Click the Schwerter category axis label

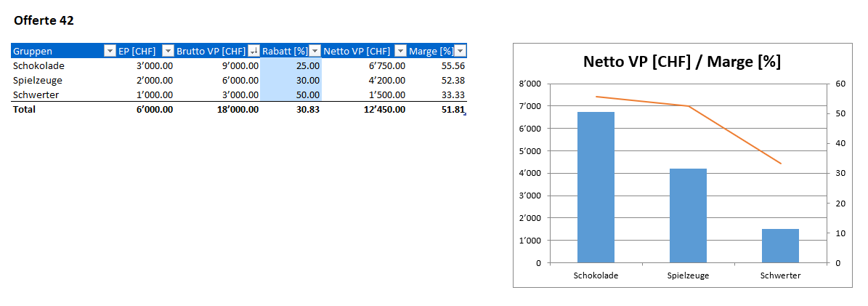point(780,275)
